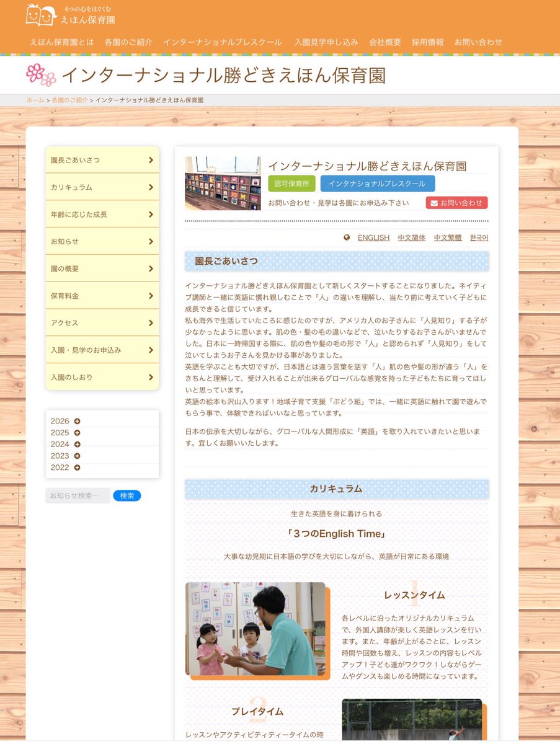The image size is (560, 744).
Task: Open アクセス sidebar item
Action: click(102, 323)
